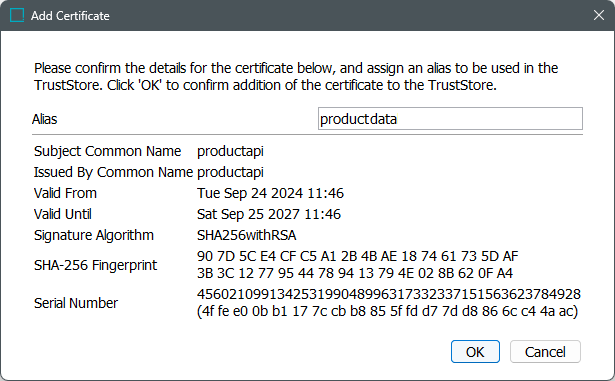615x381 pixels.
Task: Click the first fingerprint line starting 90 7D
Action: [358, 256]
